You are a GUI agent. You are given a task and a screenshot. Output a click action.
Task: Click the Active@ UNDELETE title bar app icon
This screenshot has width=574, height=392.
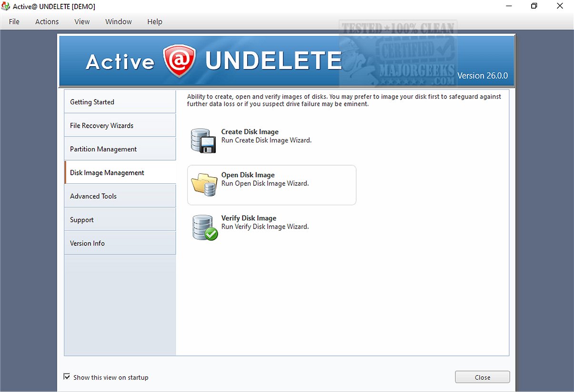(x=6, y=6)
